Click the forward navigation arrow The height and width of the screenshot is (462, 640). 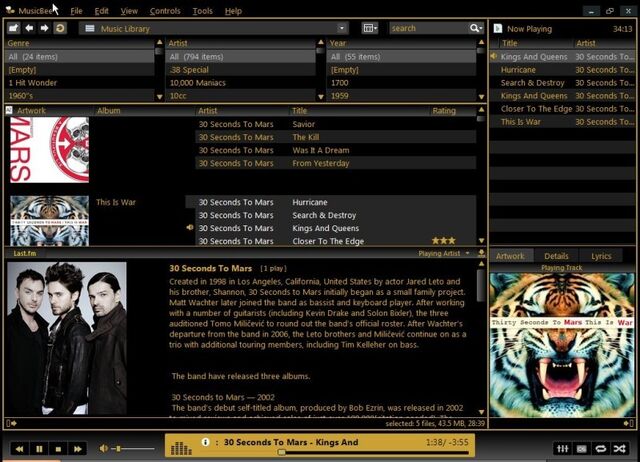click(44, 28)
